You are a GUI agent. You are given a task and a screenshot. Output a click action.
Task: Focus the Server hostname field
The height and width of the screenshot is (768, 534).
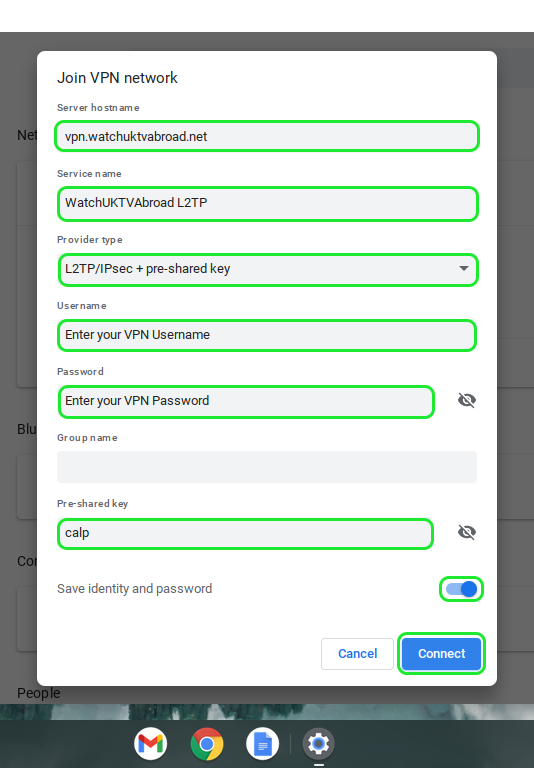pos(267,136)
